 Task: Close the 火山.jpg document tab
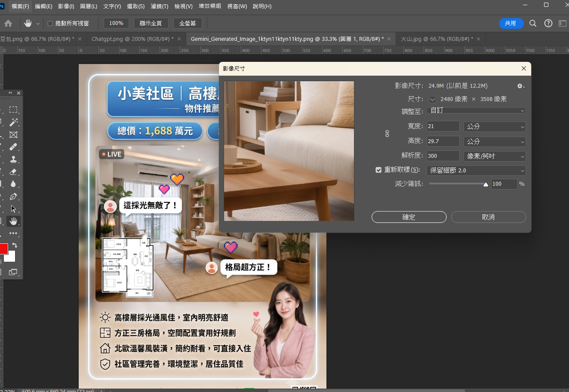pos(478,39)
